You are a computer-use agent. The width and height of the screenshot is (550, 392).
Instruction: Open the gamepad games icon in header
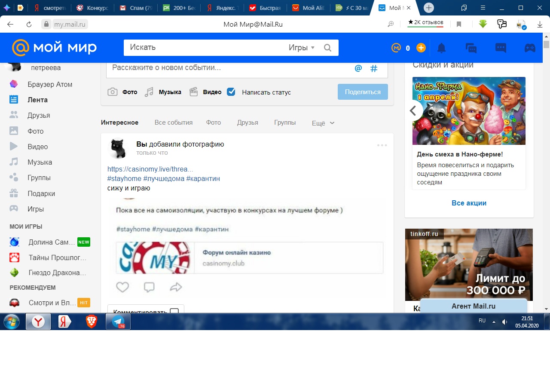(530, 48)
